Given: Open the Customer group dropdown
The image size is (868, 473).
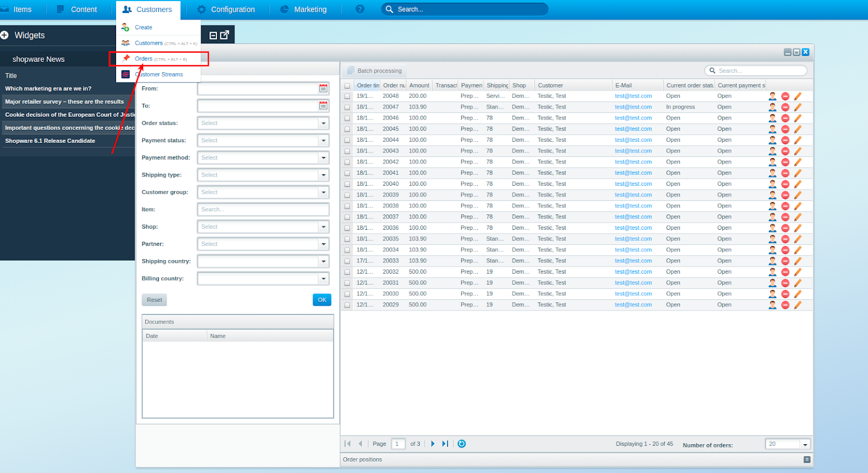Looking at the screenshot, I should click(x=323, y=192).
